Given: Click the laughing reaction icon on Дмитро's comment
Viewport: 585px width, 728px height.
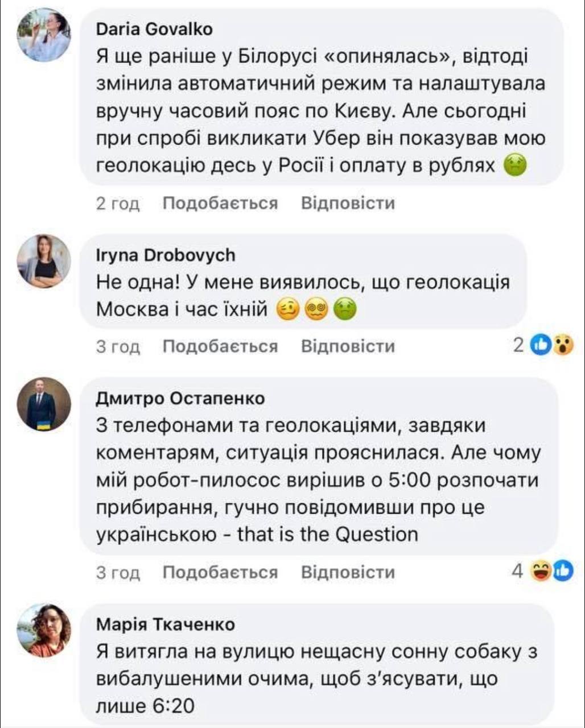Looking at the screenshot, I should [538, 570].
